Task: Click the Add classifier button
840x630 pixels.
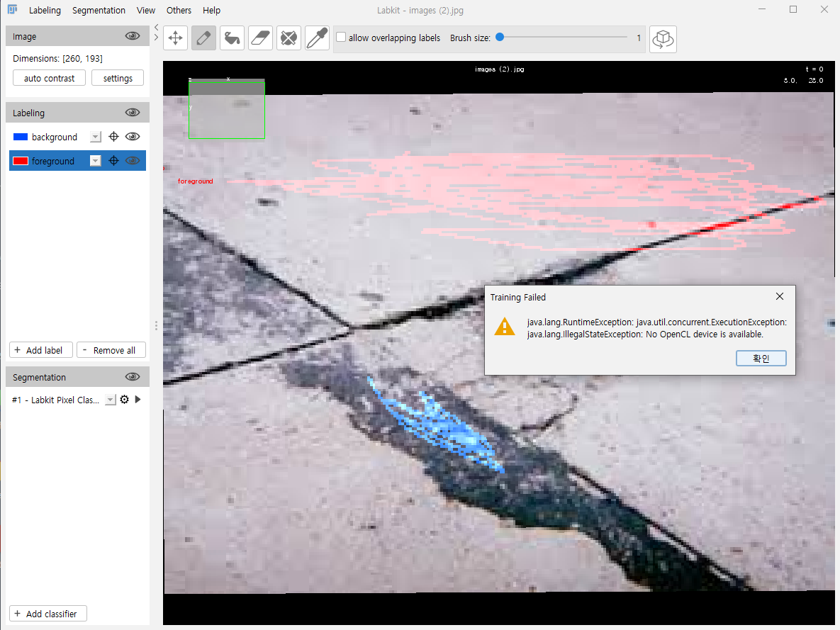Action: coord(47,613)
